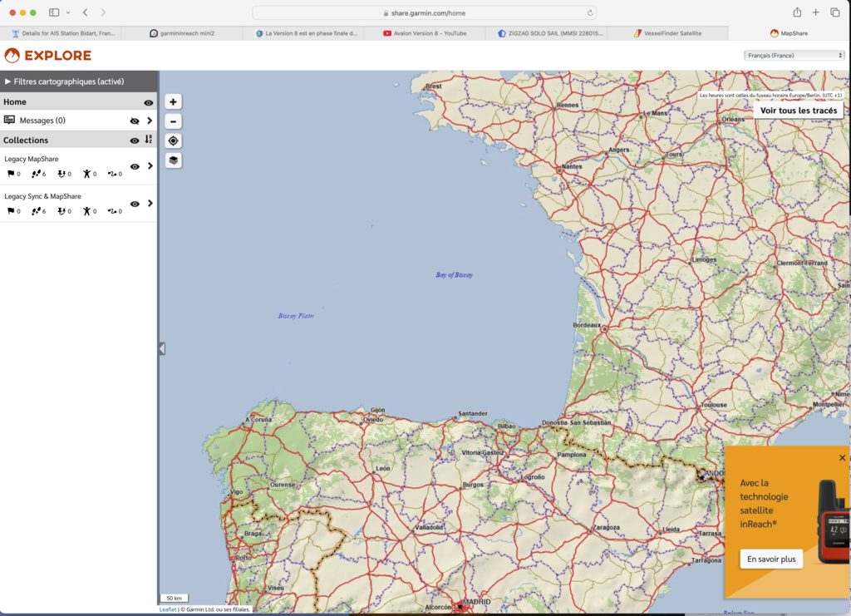Click En savoir plus button
This screenshot has width=851, height=616.
(x=771, y=559)
